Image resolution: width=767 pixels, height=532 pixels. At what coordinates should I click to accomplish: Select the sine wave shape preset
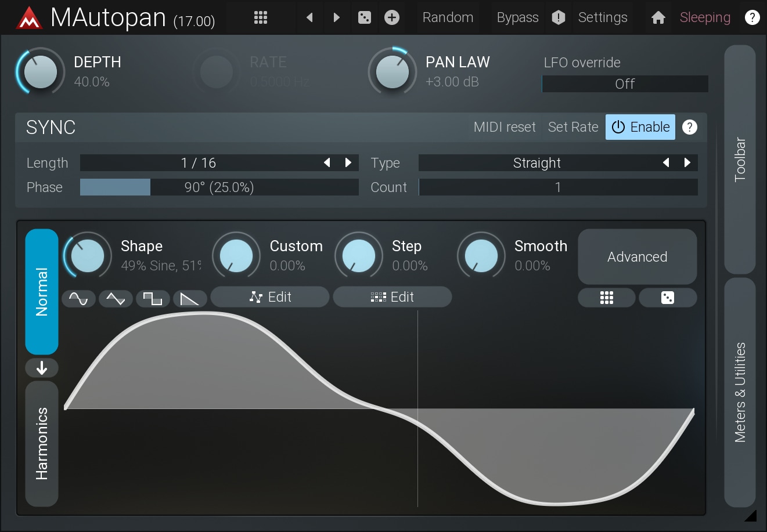point(78,299)
